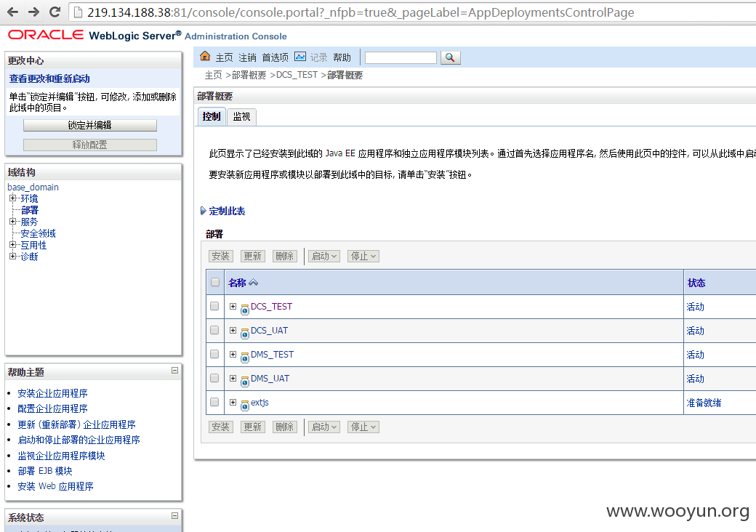
Task: Collapse the 系统状态 panel with the minimize icon
Action: coord(174,516)
